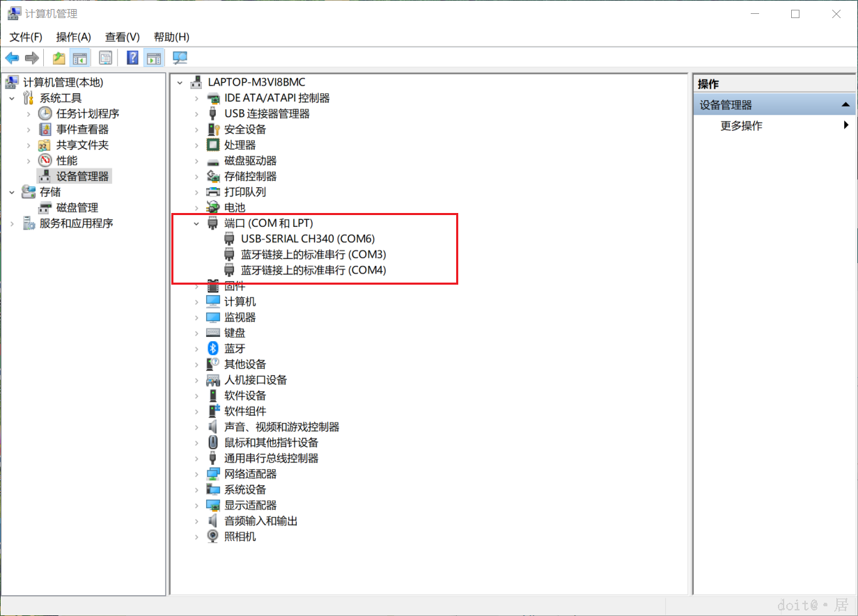Collapse the 端口 (COM 和 LPT) node
858x616 pixels.
pos(197,223)
